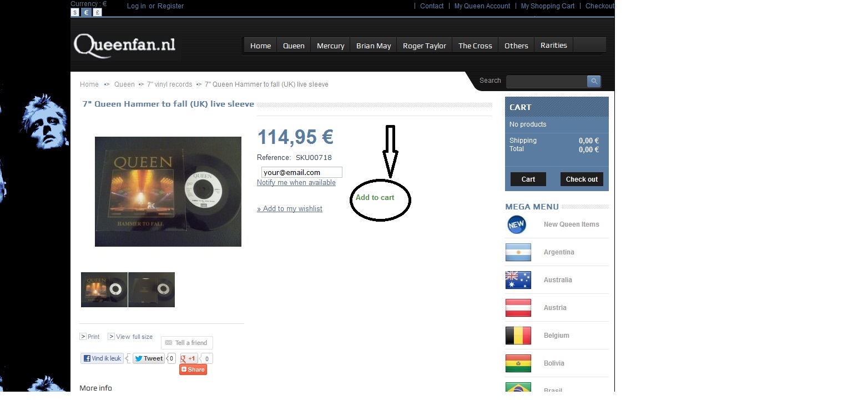This screenshot has height=400, width=868.
Task: Open the Roger Taylor navigation tab
Action: [425, 46]
